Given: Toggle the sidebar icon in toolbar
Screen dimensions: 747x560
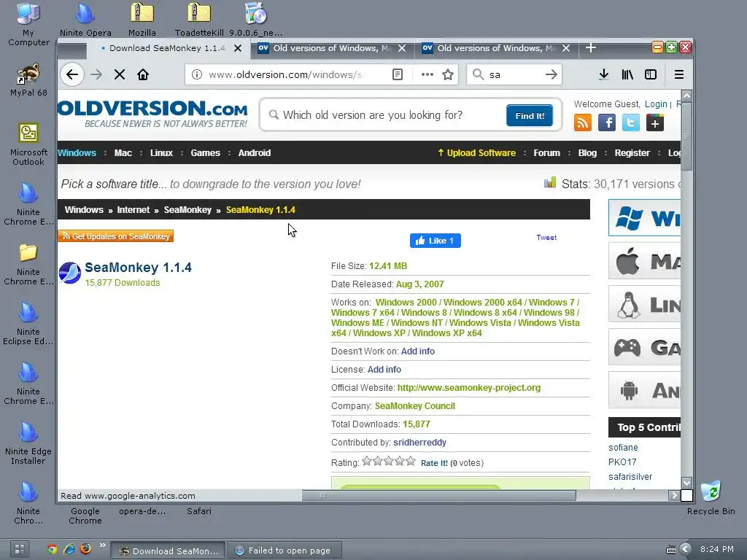Looking at the screenshot, I should point(650,75).
